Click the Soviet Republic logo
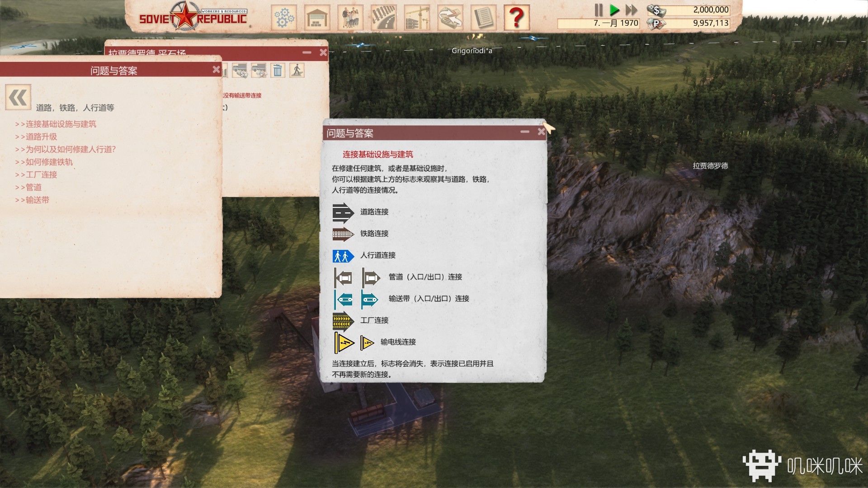This screenshot has width=868, height=488. [193, 17]
